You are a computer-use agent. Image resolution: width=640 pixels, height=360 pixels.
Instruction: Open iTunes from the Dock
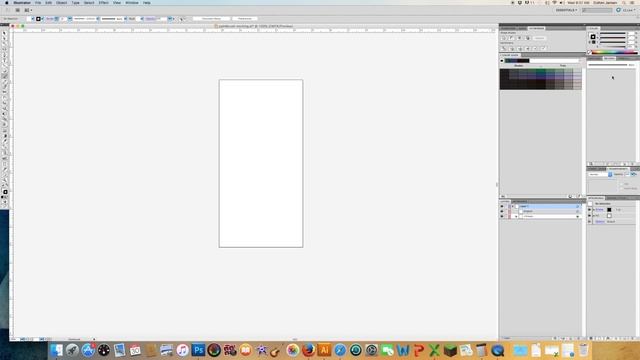click(182, 350)
